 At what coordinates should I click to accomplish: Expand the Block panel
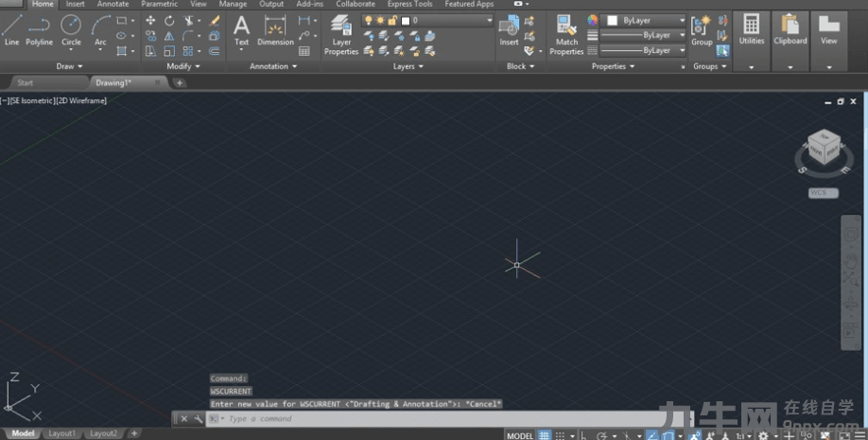click(x=520, y=66)
